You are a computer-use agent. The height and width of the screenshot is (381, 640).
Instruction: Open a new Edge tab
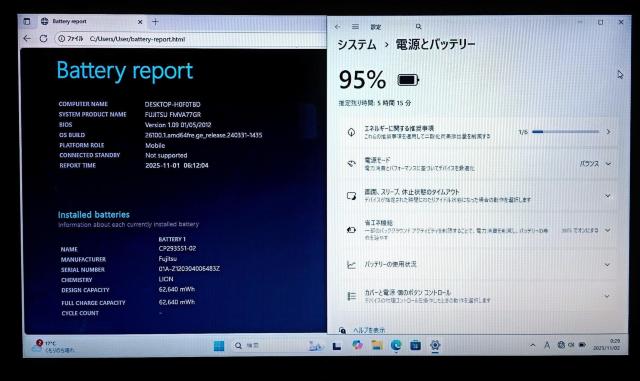point(155,22)
